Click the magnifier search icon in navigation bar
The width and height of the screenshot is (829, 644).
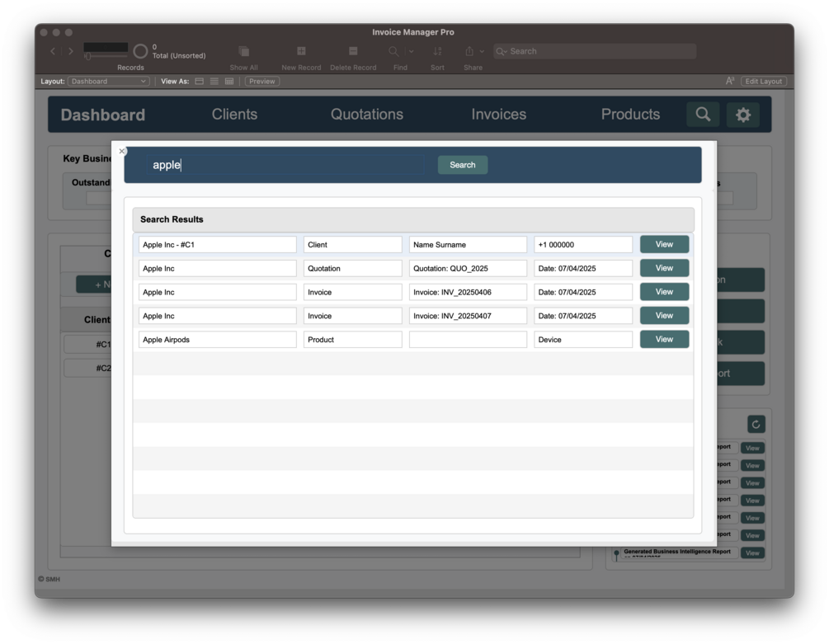pyautogui.click(x=703, y=114)
